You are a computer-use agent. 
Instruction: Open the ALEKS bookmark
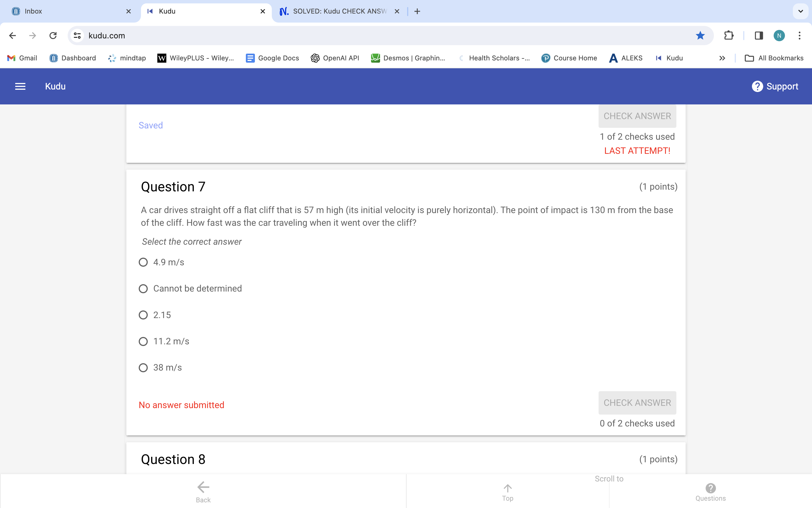626,58
